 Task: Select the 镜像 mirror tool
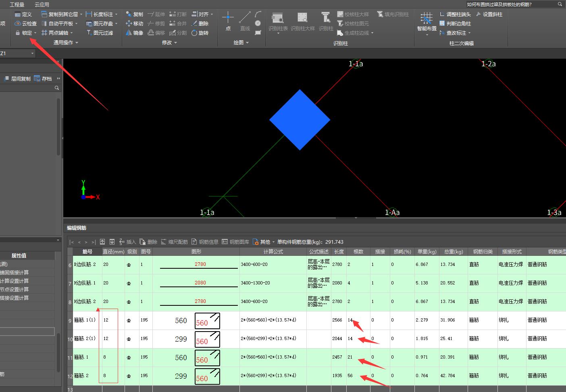pos(134,33)
